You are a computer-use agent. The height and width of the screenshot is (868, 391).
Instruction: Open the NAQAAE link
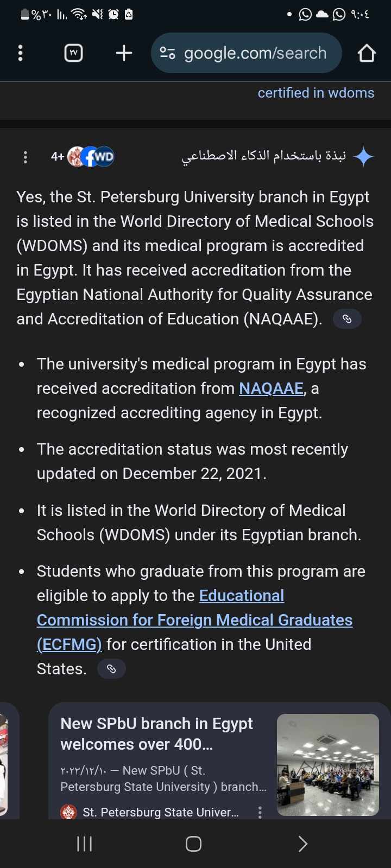tap(271, 388)
